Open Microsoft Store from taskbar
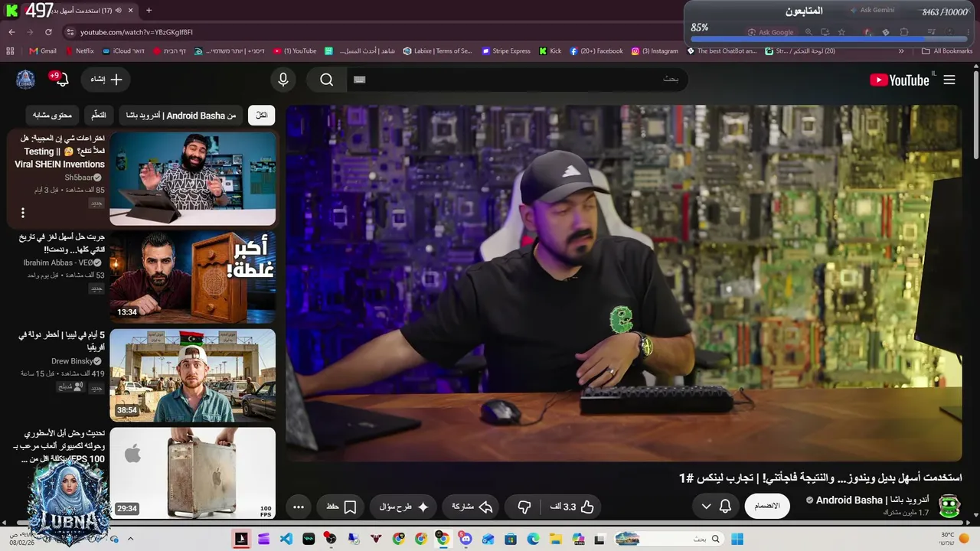 click(x=511, y=539)
